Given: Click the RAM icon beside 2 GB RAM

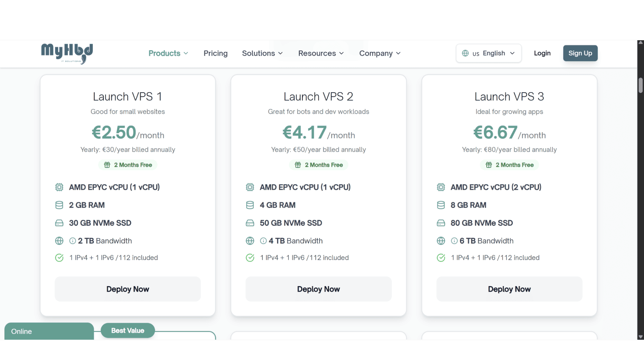Looking at the screenshot, I should pyautogui.click(x=59, y=205).
